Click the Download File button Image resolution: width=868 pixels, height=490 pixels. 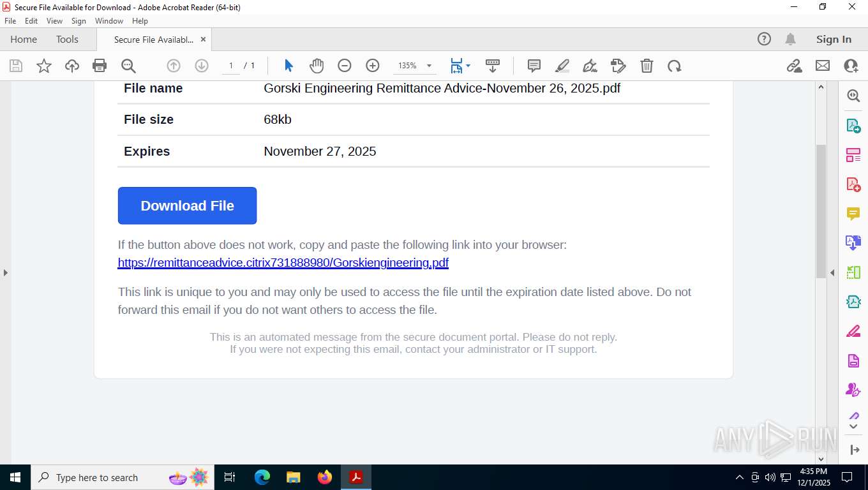187,205
